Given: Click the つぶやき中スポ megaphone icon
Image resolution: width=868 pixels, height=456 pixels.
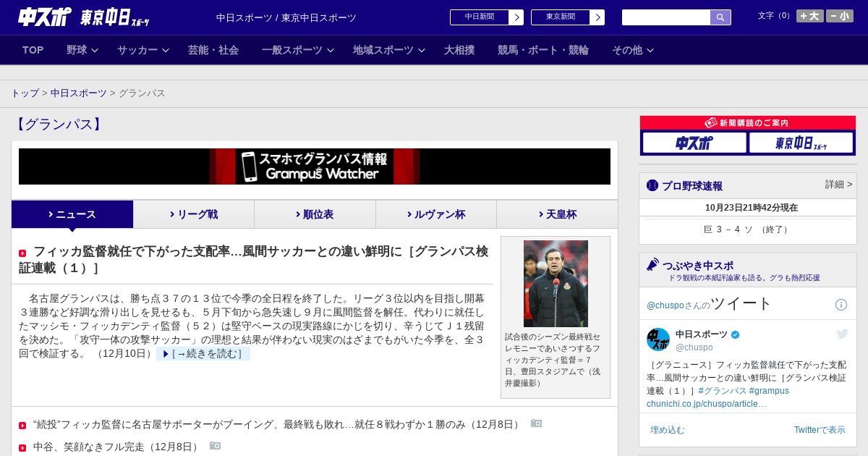Looking at the screenshot, I should (653, 265).
